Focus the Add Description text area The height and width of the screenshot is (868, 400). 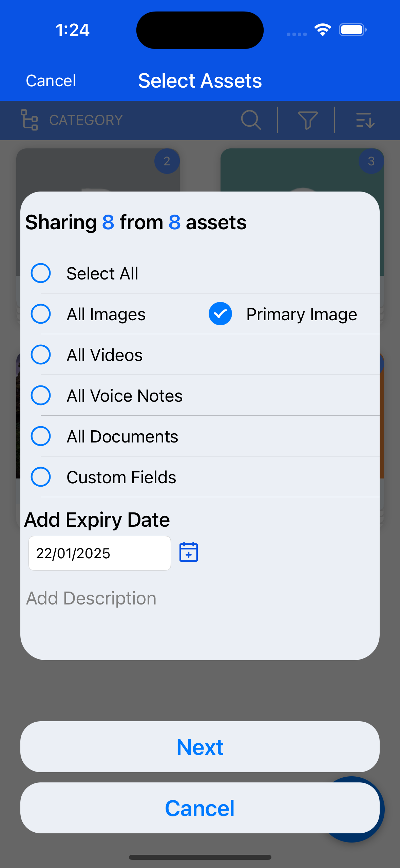point(199,611)
